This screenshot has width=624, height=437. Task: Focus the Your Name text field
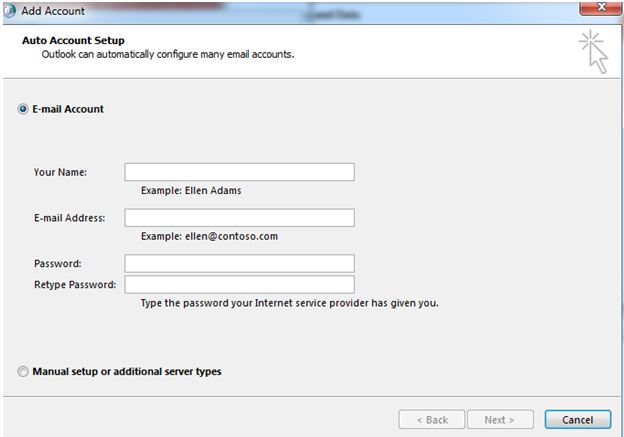tap(240, 172)
